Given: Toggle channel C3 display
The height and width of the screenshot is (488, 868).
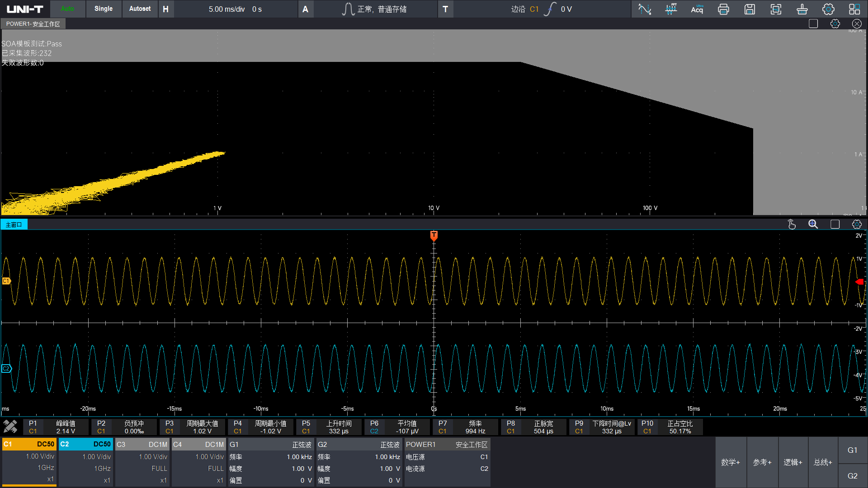Looking at the screenshot, I should point(142,444).
